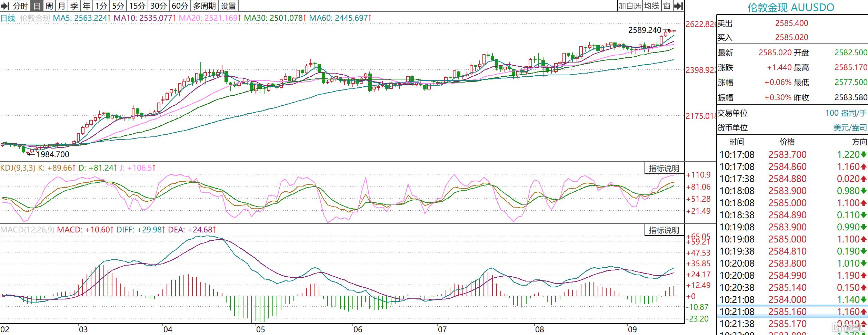Image resolution: width=868 pixels, height=335 pixels.
Task: Select the 10:19:38 trade row
Action: [792, 251]
